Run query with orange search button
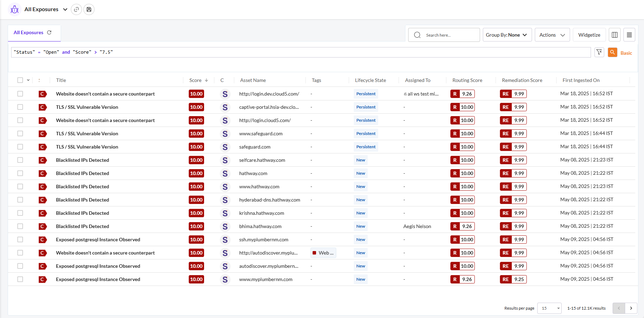This screenshot has width=644, height=318. coord(613,52)
